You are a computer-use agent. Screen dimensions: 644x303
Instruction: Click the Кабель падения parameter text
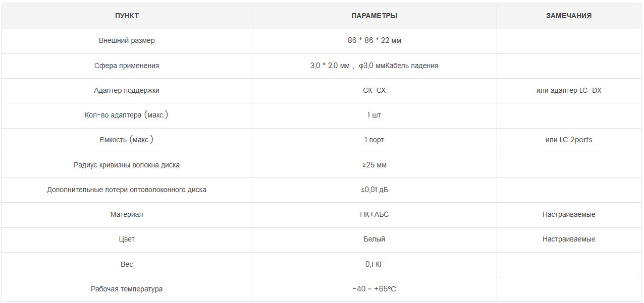(413, 66)
